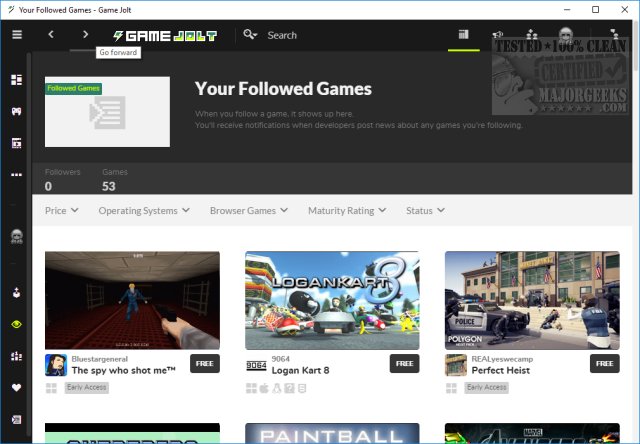Select the green eye Followed Games icon
Image resolution: width=640 pixels, height=444 pixels.
click(x=17, y=324)
